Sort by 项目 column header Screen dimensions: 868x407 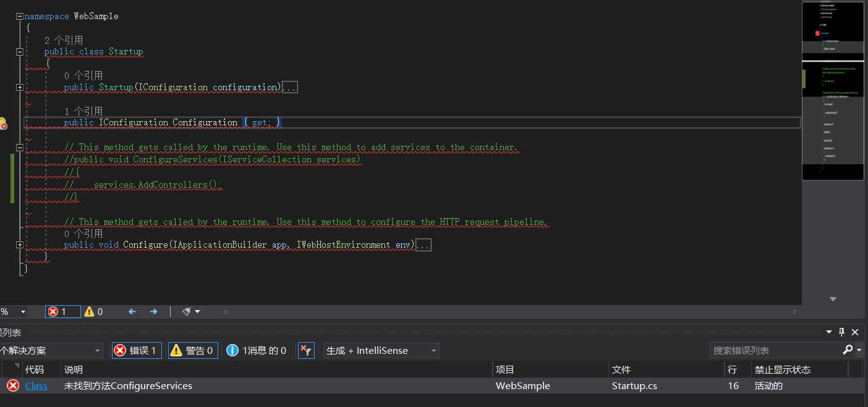(x=505, y=369)
